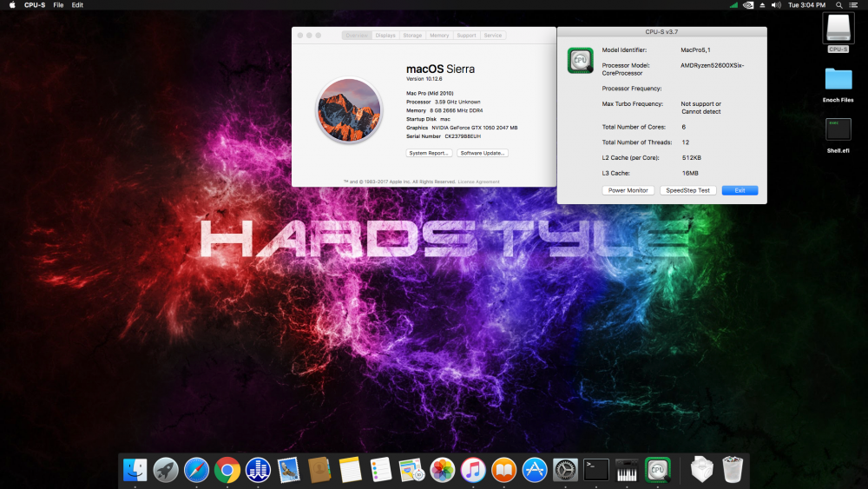Image resolution: width=868 pixels, height=489 pixels.
Task: Click Serial Number CK2379B8EUH text
Action: 444,136
